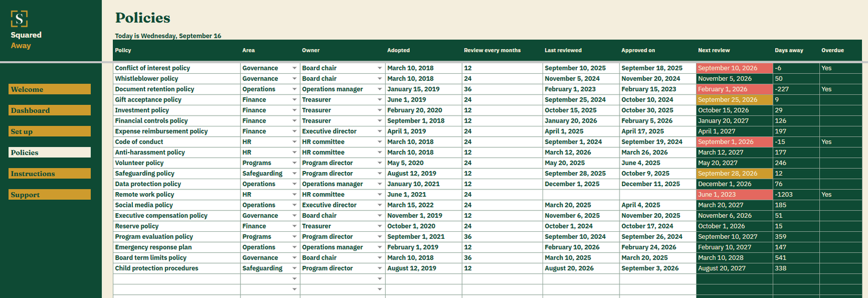Click the Today is Wednesday, September 16 text
Image resolution: width=868 pixels, height=298 pixels.
[x=168, y=36]
